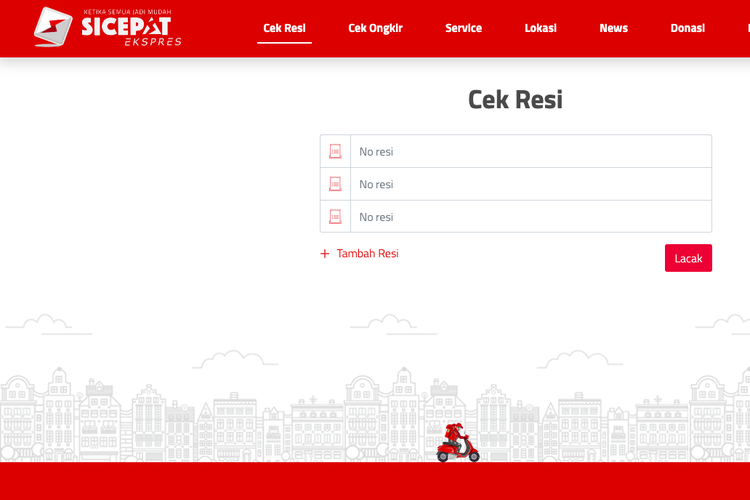Click the receipt icon in first resi row
Screen dimensions: 750x500
pos(335,151)
